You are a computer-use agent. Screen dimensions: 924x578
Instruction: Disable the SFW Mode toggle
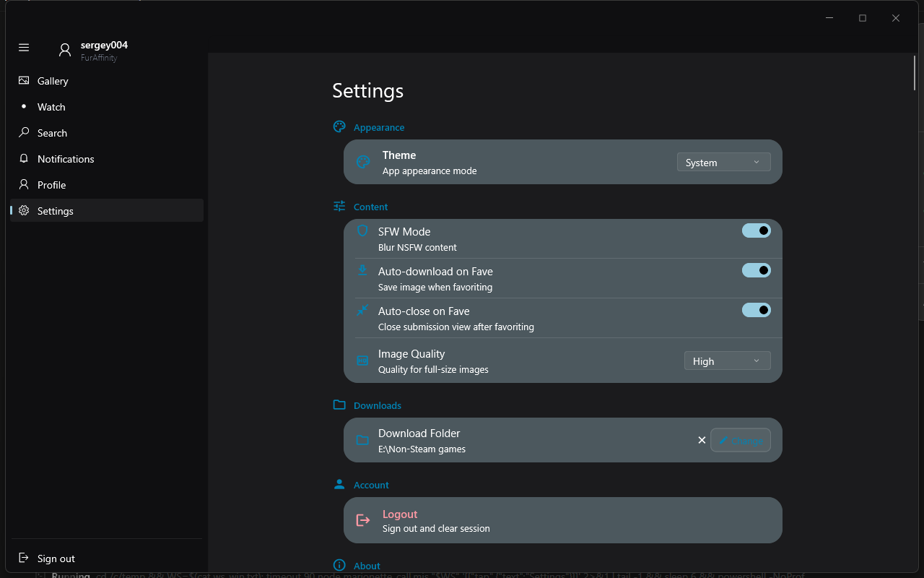[757, 230]
